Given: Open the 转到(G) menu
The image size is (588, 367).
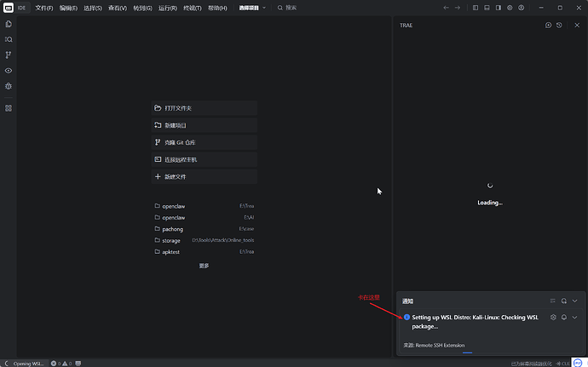Looking at the screenshot, I should [x=142, y=8].
